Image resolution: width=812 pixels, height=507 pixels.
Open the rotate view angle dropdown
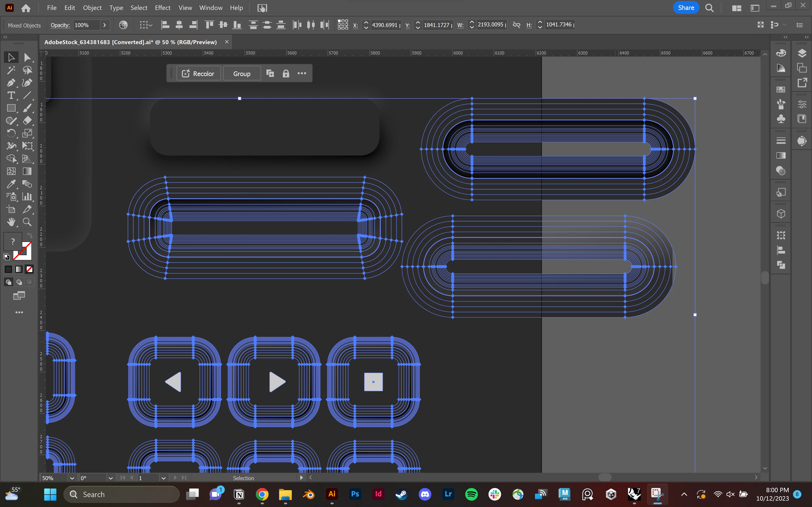coord(110,478)
